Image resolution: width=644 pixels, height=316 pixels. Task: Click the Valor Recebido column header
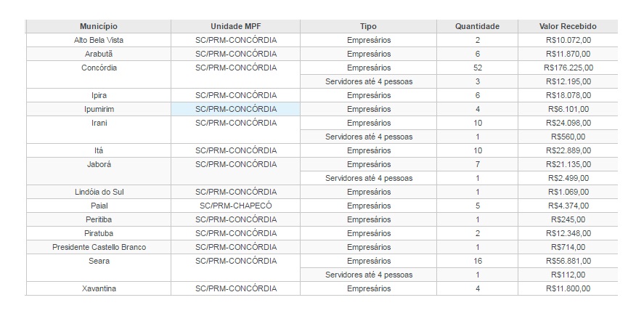[570, 26]
